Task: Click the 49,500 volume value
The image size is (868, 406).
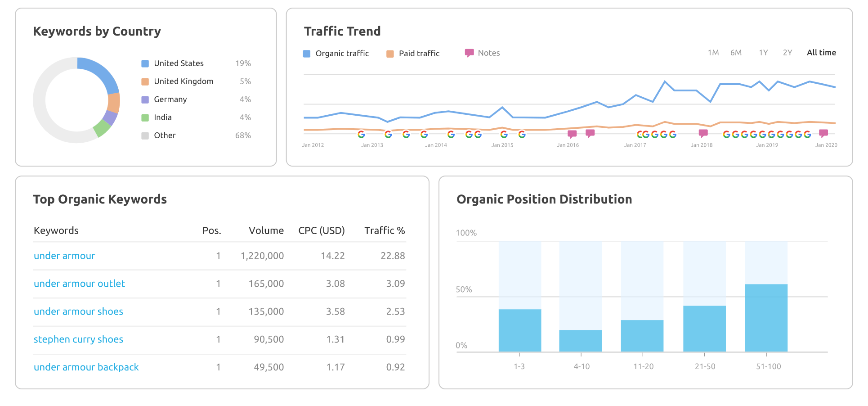Action: click(269, 367)
